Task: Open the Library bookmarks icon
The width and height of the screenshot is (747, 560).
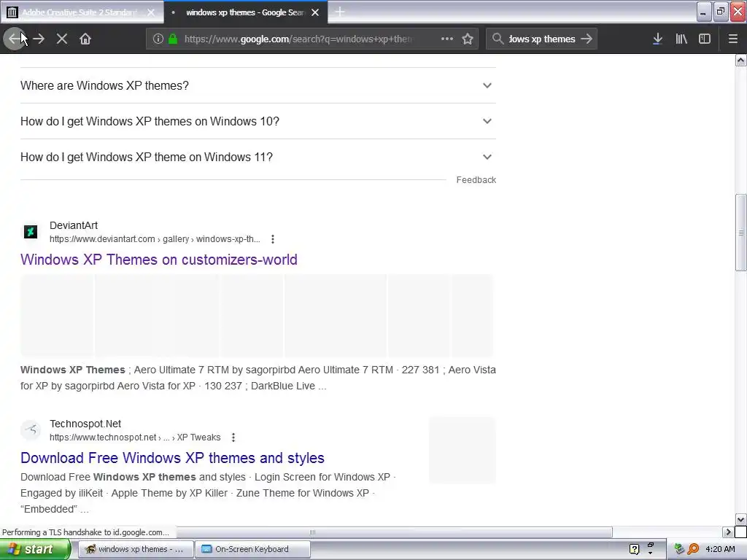Action: pos(681,39)
